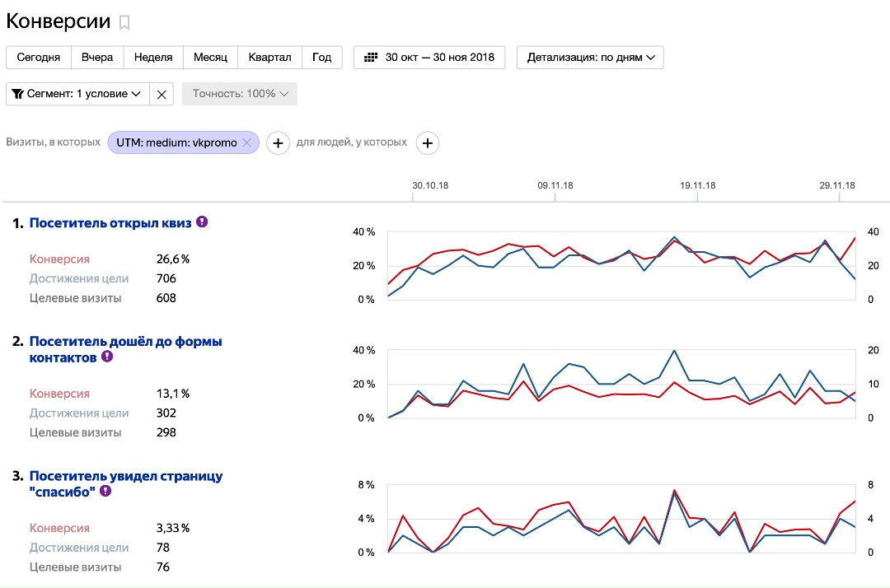Image resolution: width=890 pixels, height=588 pixels.
Task: Open the date range calendar picker
Action: coord(429,58)
